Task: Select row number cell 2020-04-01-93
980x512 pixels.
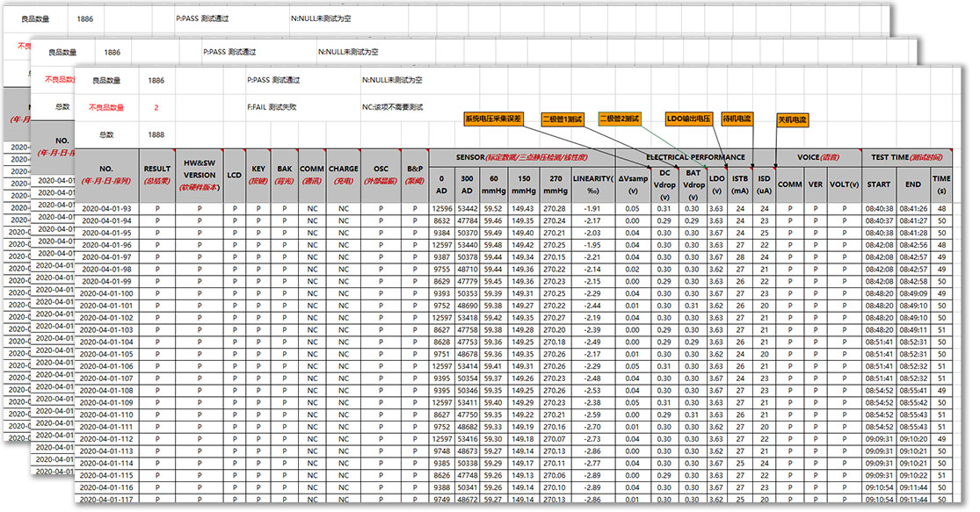Action: tap(107, 208)
